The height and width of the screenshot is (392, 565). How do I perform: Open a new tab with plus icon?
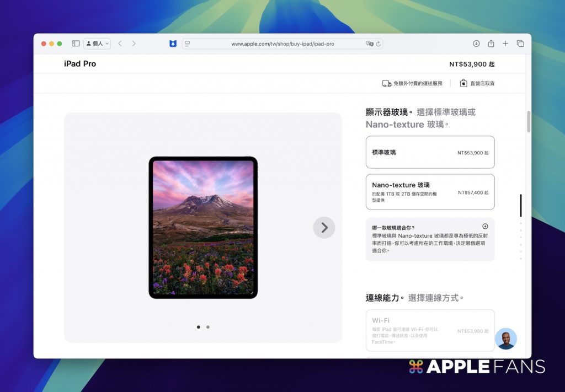505,44
